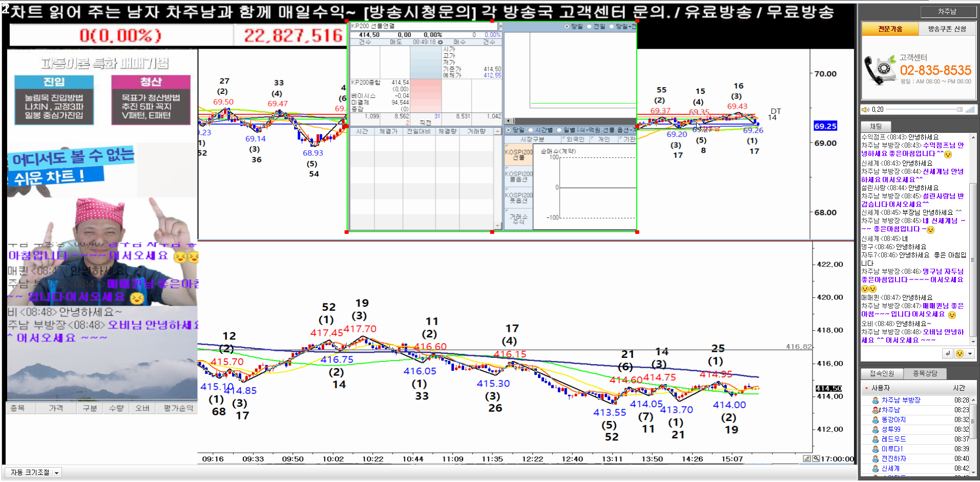Choose the 당일 radio option in the top panel
The height and width of the screenshot is (482, 980).
click(x=566, y=26)
